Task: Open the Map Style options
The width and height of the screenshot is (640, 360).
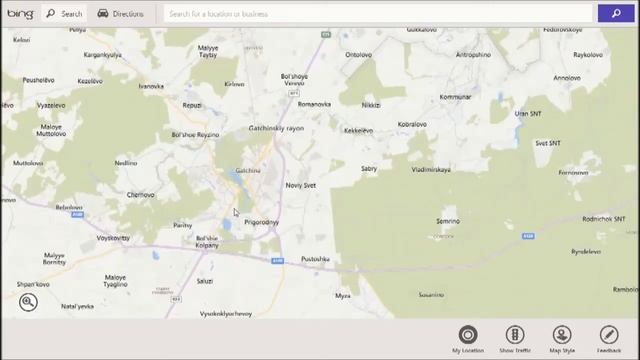Action: click(562, 339)
